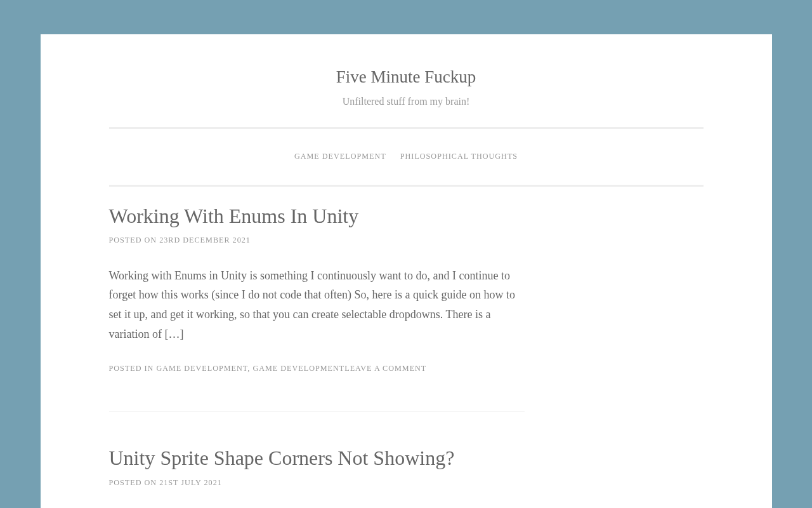Click Posted On label above Enums excerpt
Viewport: 812px width, 508px height.
click(132, 240)
